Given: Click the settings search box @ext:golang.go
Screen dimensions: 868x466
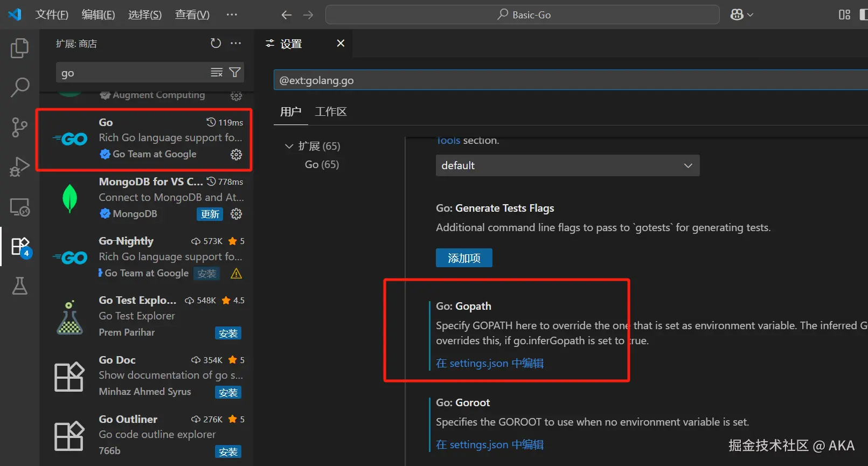Looking at the screenshot, I should pos(571,80).
